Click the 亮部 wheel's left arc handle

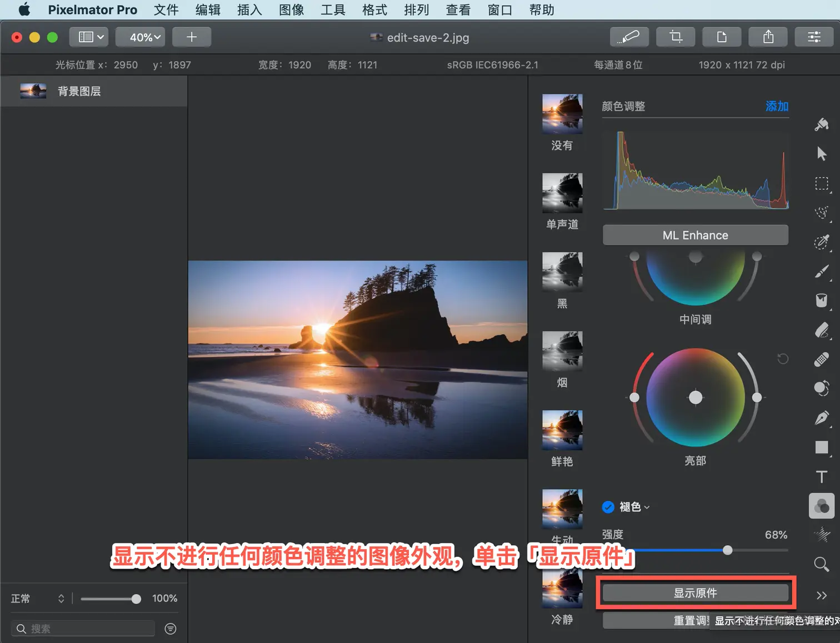click(x=634, y=397)
